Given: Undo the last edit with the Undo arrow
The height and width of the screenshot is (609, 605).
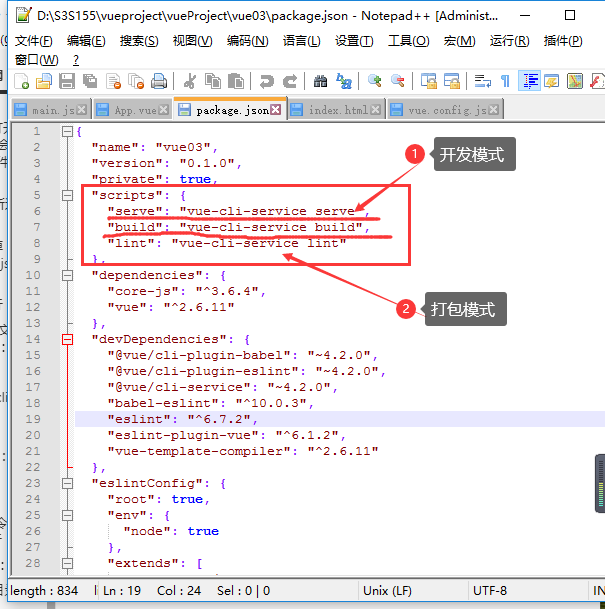Looking at the screenshot, I should point(266,81).
